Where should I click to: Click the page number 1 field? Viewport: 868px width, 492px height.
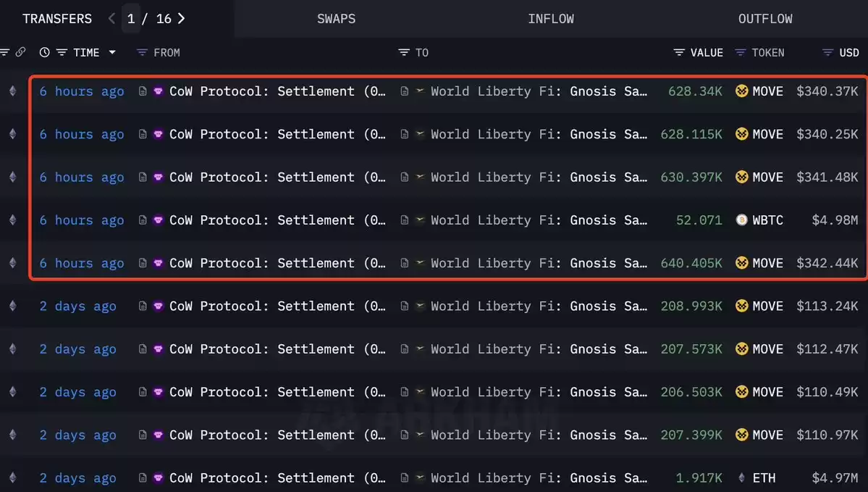(x=131, y=19)
